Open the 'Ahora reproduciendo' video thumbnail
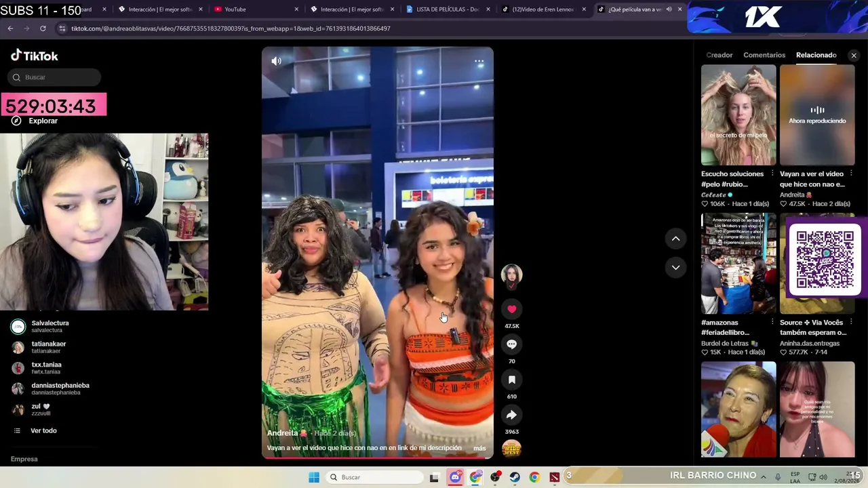This screenshot has width=868, height=488. pos(817,115)
